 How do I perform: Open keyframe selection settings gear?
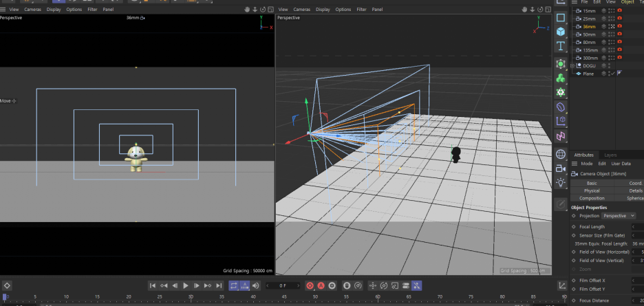[332, 285]
